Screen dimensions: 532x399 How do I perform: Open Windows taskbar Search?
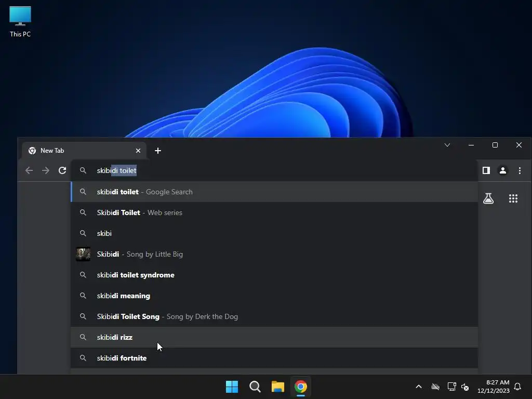(x=255, y=387)
